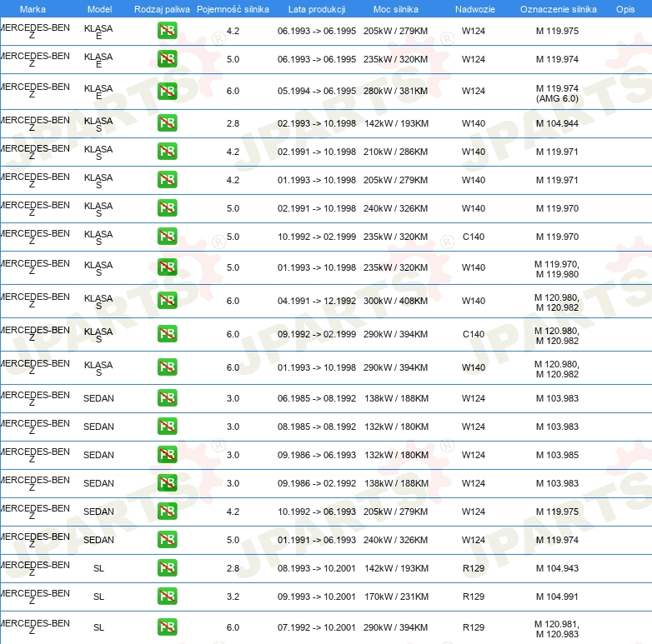Click the Marka column header
This screenshot has height=644, width=652.
pyautogui.click(x=33, y=9)
